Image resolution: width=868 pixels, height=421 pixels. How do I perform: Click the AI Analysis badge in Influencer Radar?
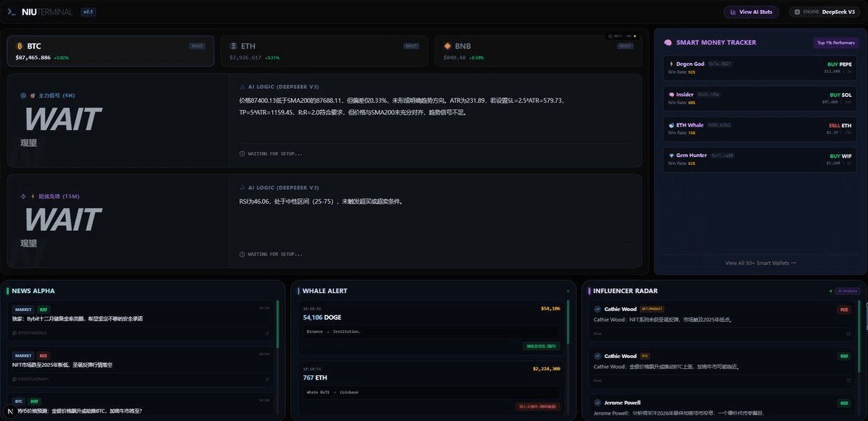pos(846,291)
